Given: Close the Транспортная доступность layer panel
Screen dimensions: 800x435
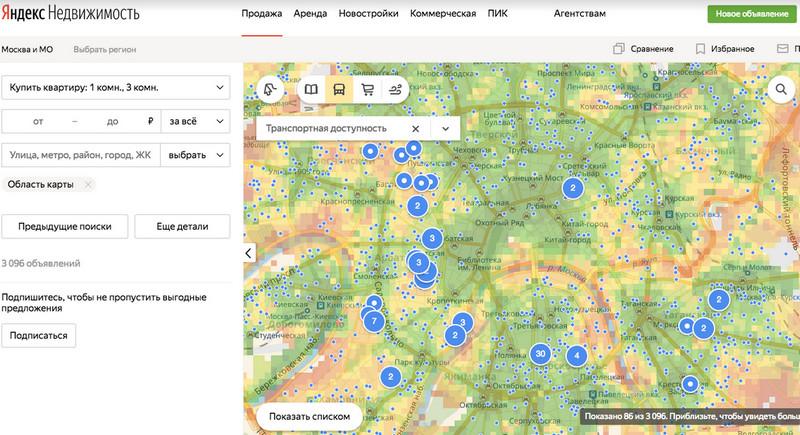Looking at the screenshot, I should click(x=415, y=129).
